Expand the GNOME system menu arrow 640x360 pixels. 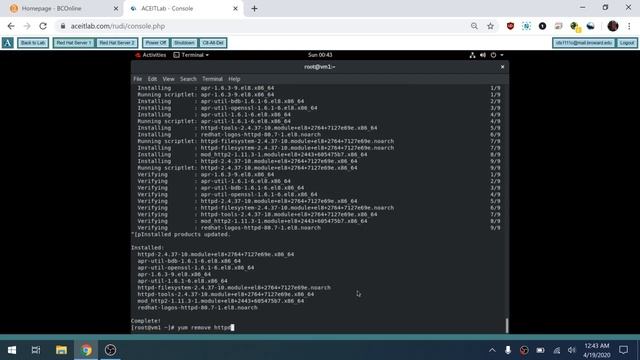[502, 55]
